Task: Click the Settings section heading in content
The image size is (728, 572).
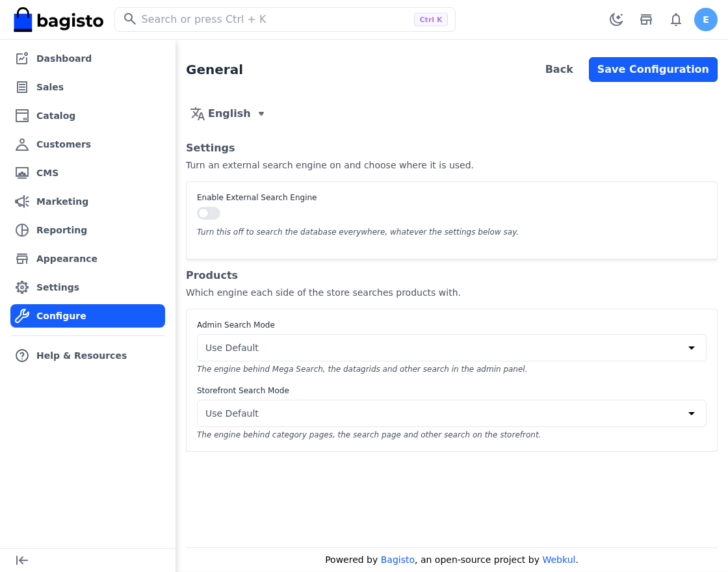Action: [211, 148]
